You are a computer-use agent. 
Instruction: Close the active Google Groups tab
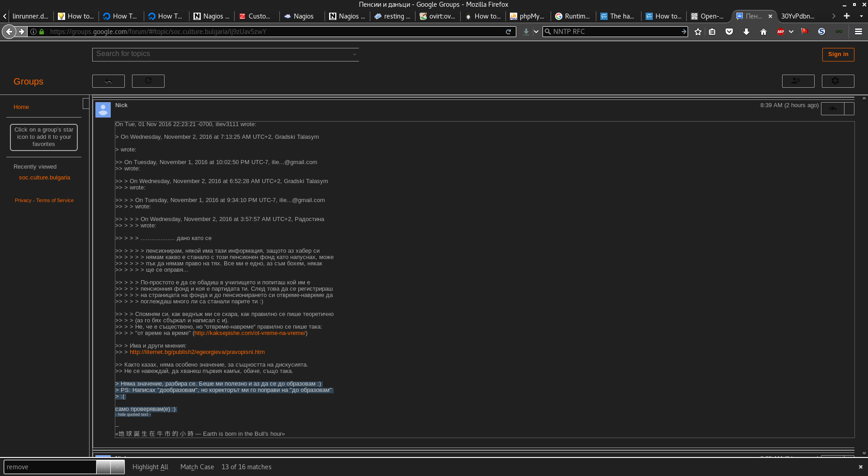click(770, 16)
